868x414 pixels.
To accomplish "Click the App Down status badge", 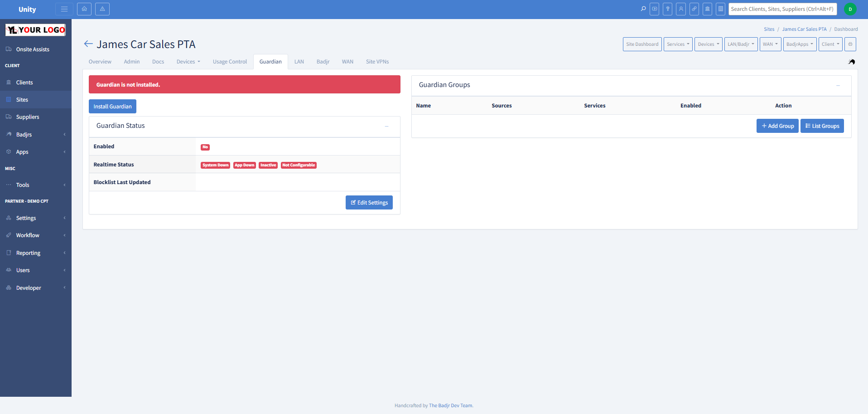I will pos(245,165).
